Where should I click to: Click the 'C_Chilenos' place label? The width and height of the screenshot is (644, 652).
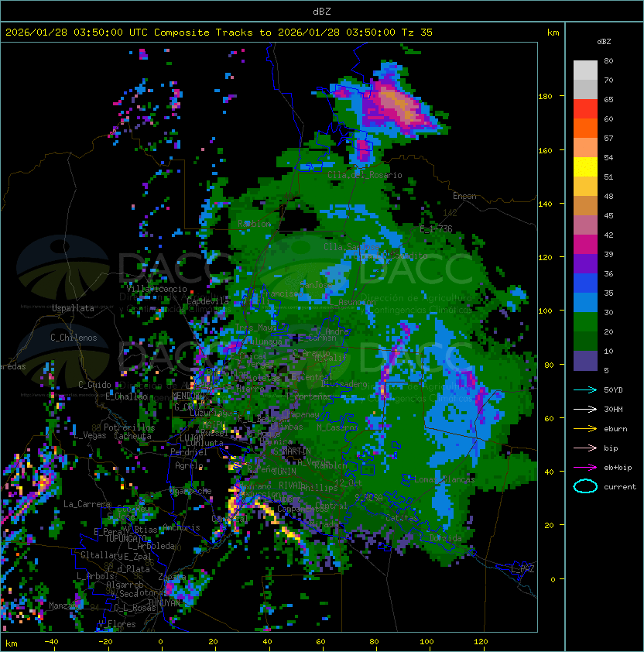coord(74,338)
